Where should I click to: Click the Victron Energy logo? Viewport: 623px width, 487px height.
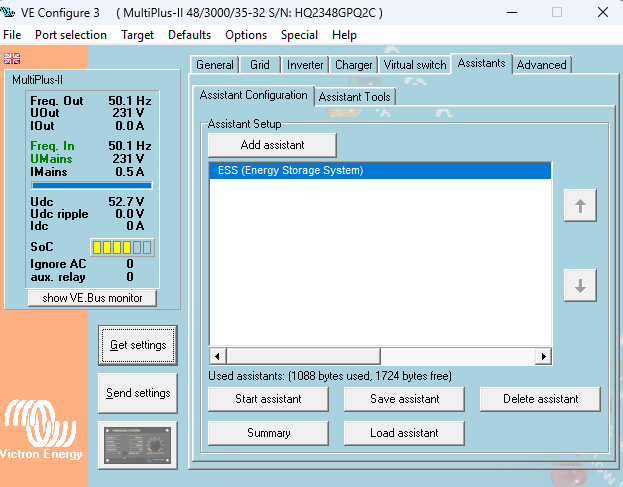(40, 430)
